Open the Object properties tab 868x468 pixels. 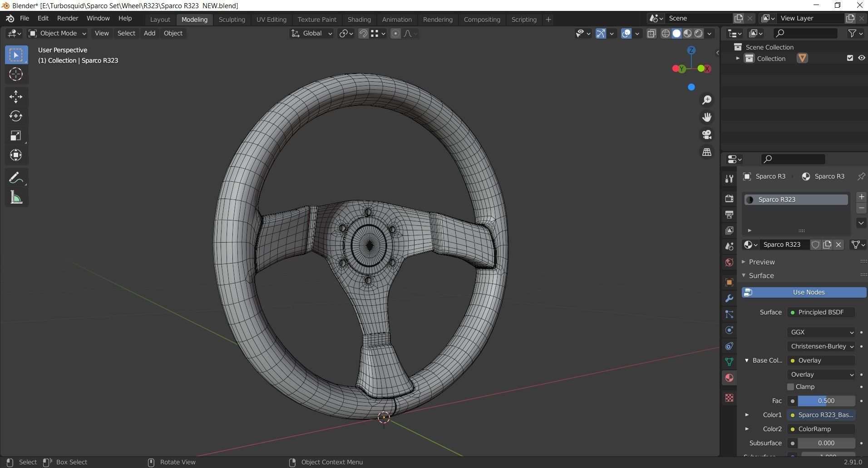729,282
